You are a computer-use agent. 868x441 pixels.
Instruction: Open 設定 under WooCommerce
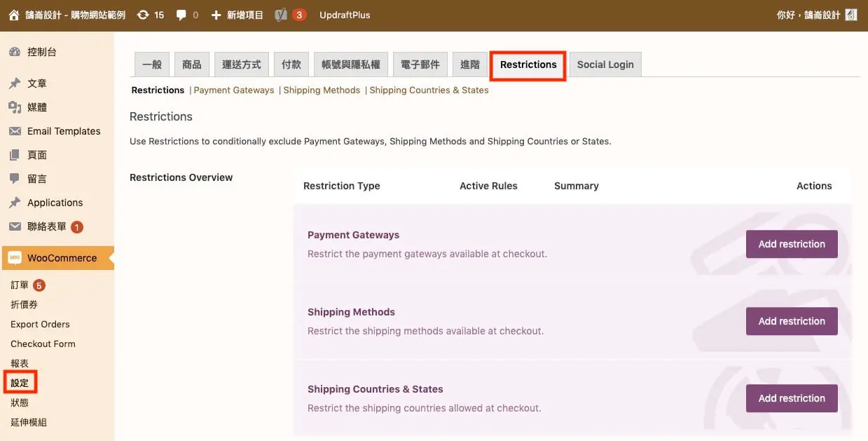20,384
